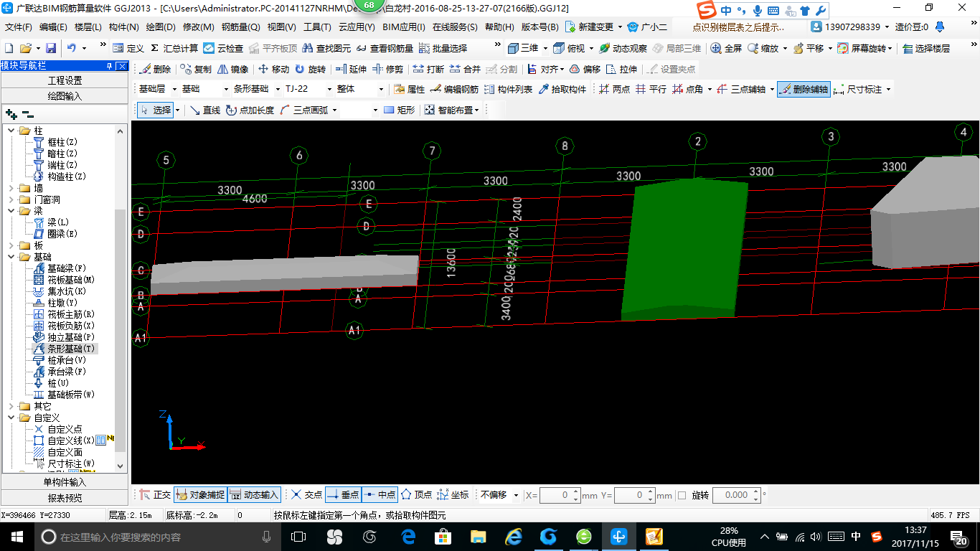Activate 动态观察 dynamic orbit
This screenshot has width=980, height=551.
coord(623,48)
